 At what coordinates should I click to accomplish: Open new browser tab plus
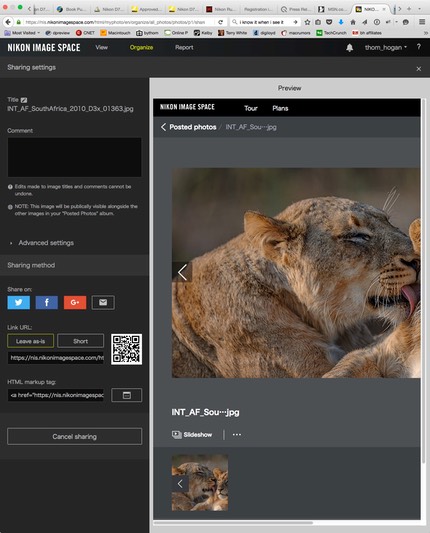[x=409, y=9]
